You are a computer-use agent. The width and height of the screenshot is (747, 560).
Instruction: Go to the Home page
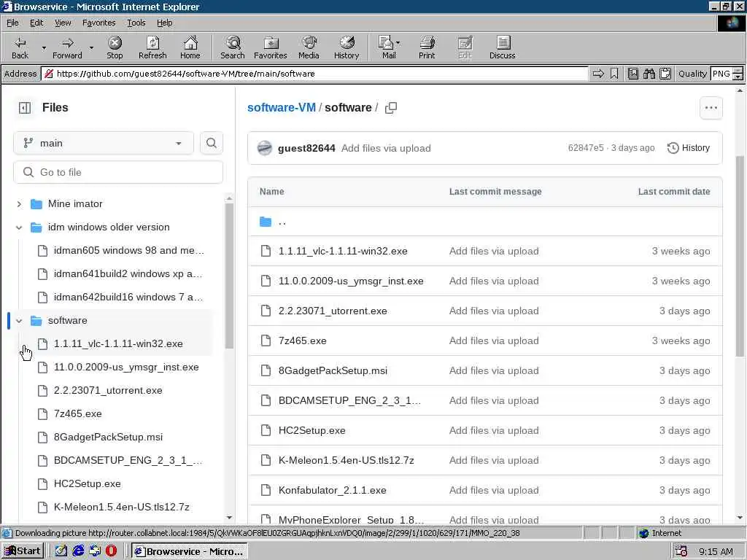[190, 47]
